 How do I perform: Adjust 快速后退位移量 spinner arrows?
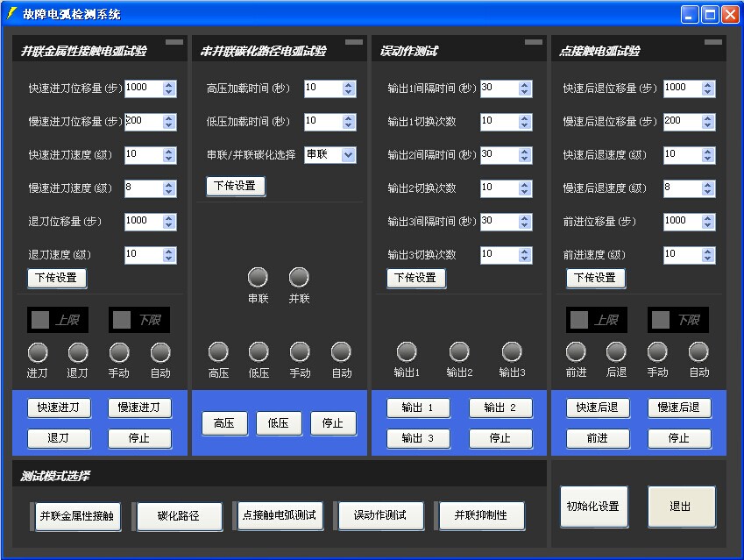(x=708, y=89)
